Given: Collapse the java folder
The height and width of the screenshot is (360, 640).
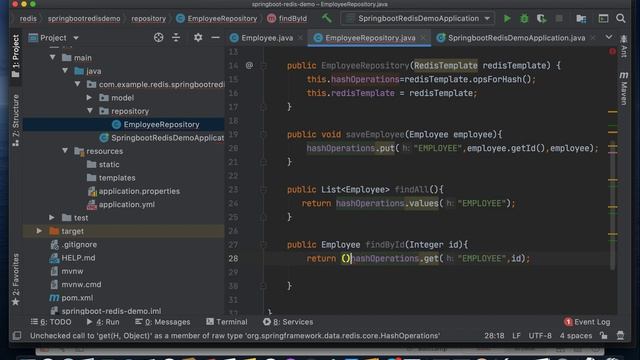Looking at the screenshot, I should (x=65, y=71).
